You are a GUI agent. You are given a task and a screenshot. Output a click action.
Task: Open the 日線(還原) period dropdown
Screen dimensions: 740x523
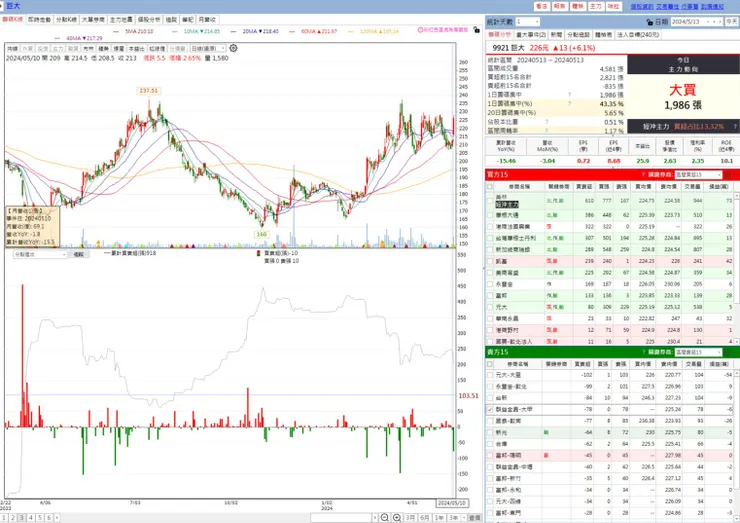click(208, 48)
